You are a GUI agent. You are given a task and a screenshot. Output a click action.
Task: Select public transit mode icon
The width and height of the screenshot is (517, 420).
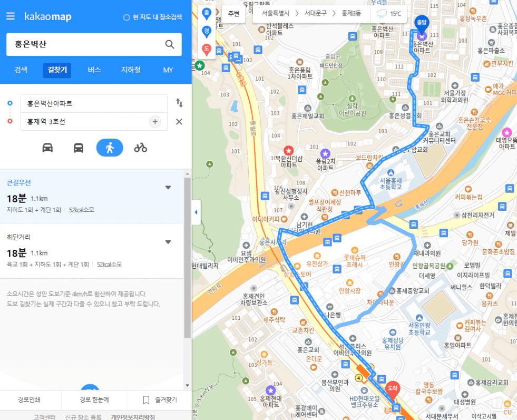coord(79,148)
